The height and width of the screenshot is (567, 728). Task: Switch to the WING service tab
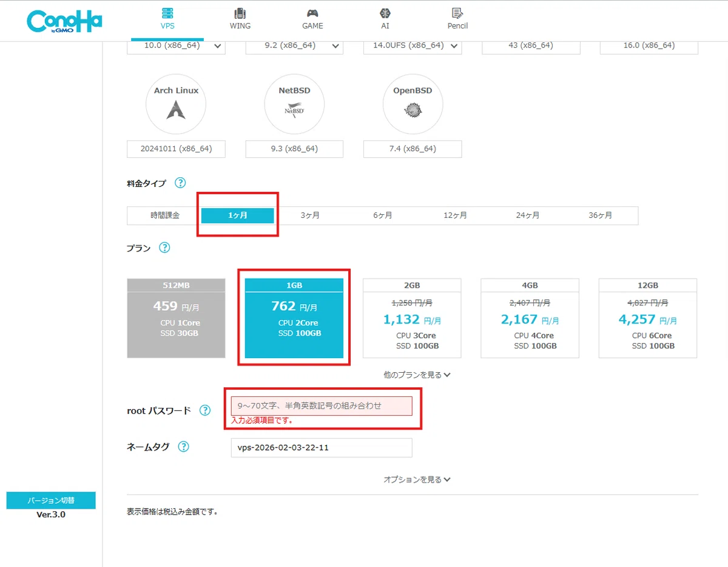240,19
